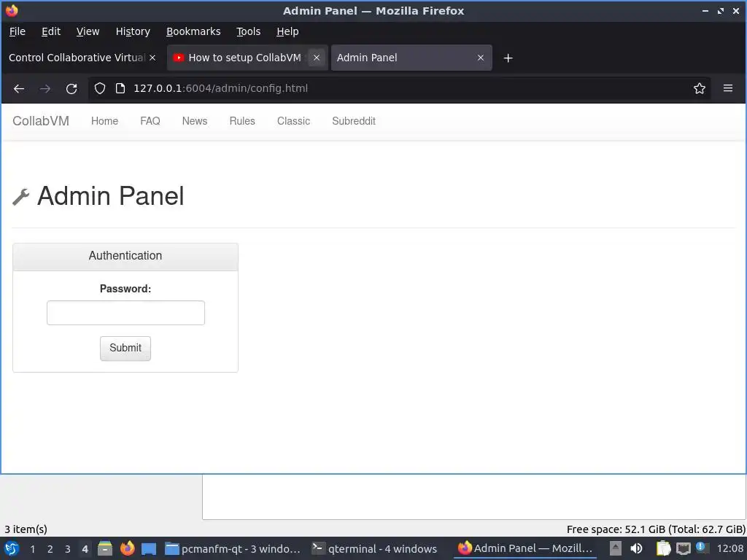Switch to virtual desktop 1
Viewport: 747px width, 560px height.
[32, 549]
